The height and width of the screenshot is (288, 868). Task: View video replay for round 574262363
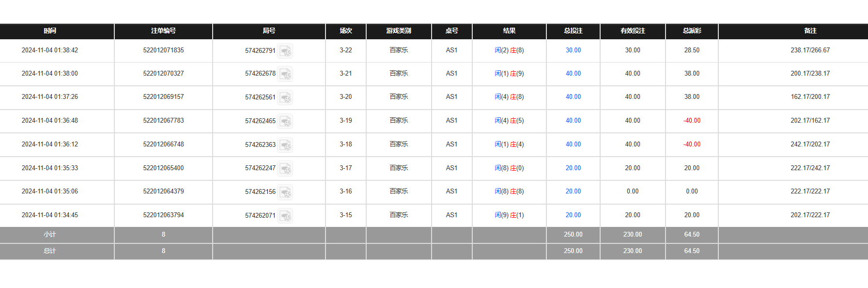(x=285, y=145)
